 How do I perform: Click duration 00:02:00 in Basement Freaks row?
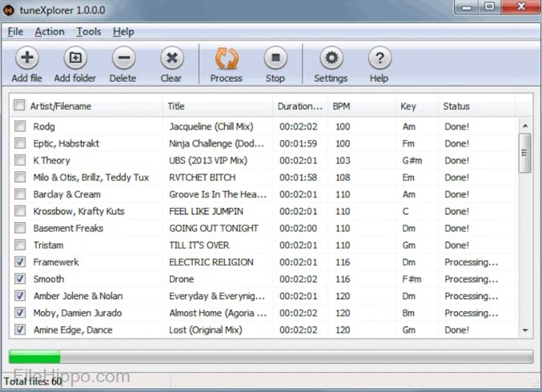(299, 228)
